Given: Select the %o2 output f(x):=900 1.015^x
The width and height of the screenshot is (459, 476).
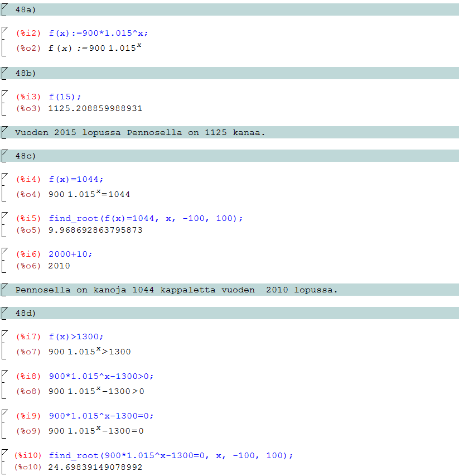Looking at the screenshot, I should click(95, 47).
